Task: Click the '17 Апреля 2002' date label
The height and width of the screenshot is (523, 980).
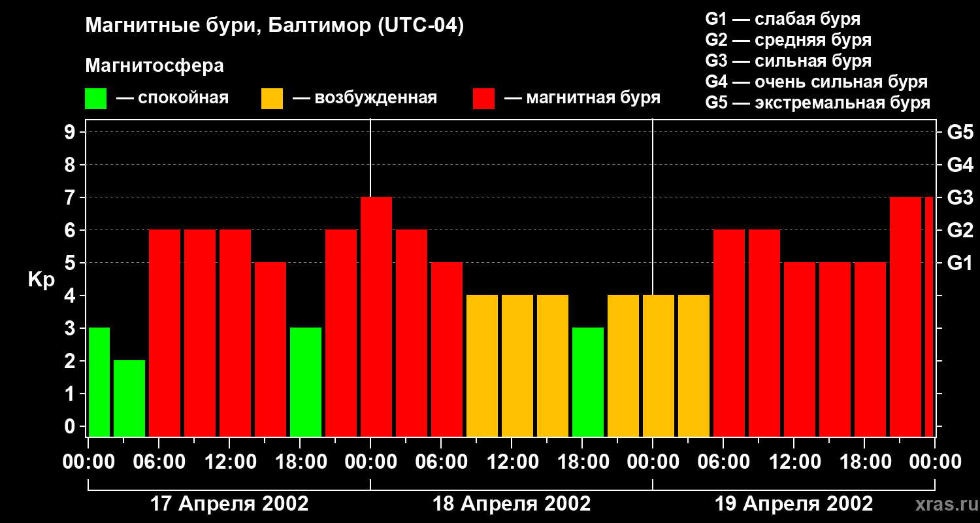Action: [x=229, y=504]
